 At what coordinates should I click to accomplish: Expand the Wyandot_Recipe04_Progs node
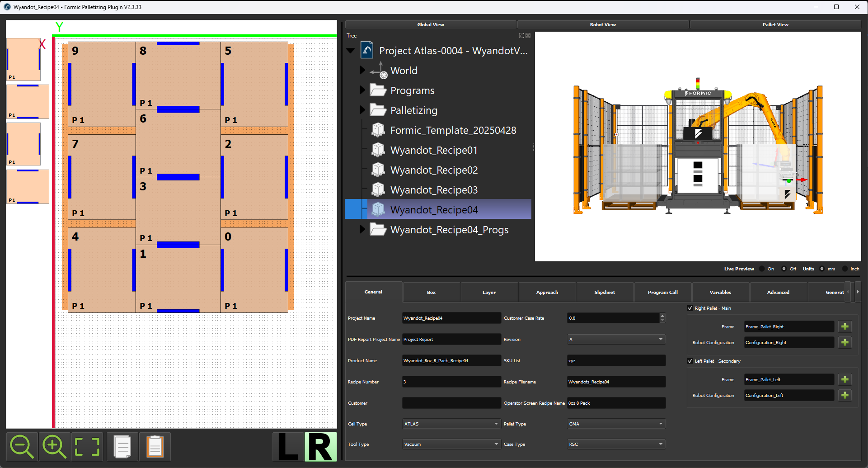coord(362,229)
